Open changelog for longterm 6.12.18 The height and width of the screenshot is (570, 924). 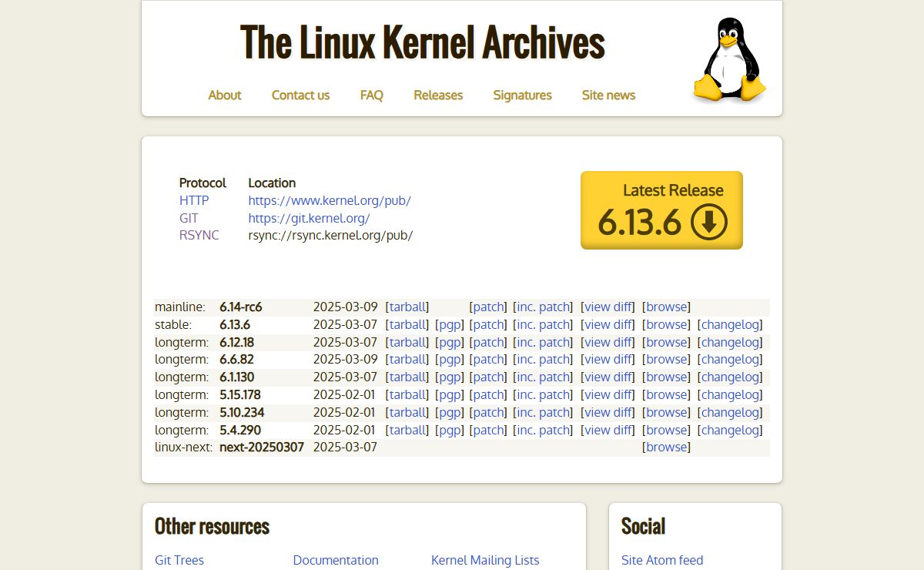coord(730,342)
